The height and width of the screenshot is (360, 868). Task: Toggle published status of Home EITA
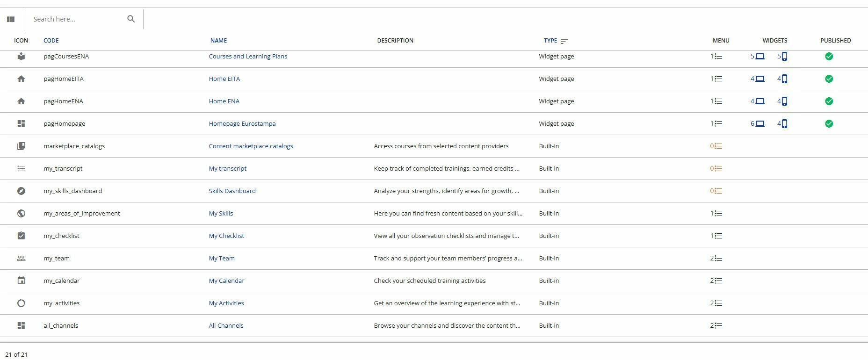tap(829, 79)
